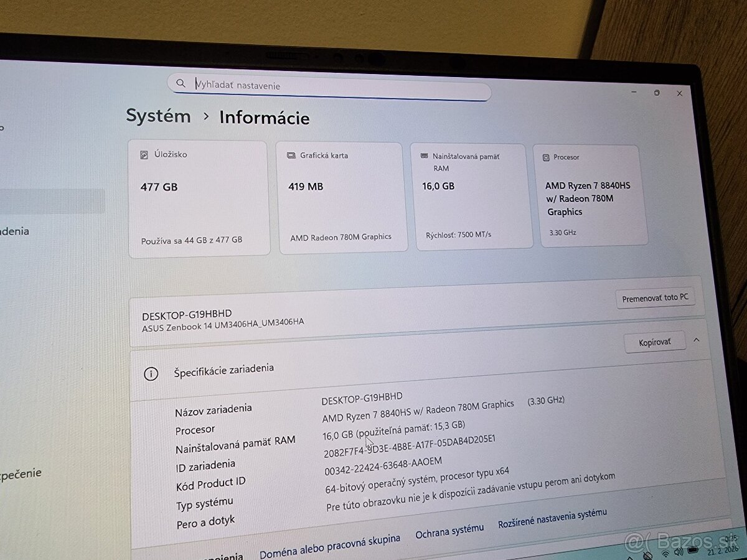Click Kopírovať to copy device specifications
This screenshot has height=560, width=747.
[654, 342]
